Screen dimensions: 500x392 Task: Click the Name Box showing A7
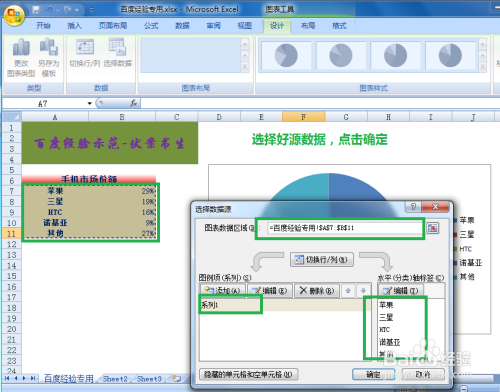click(43, 104)
